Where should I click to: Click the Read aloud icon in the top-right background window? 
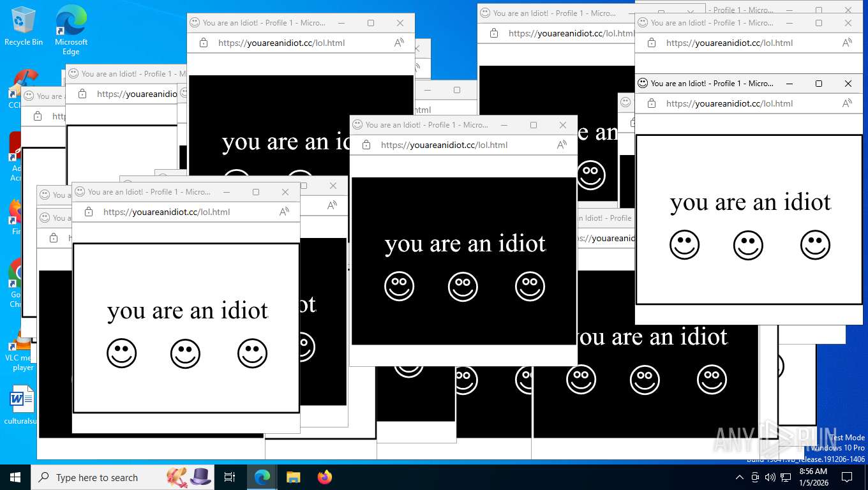847,43
